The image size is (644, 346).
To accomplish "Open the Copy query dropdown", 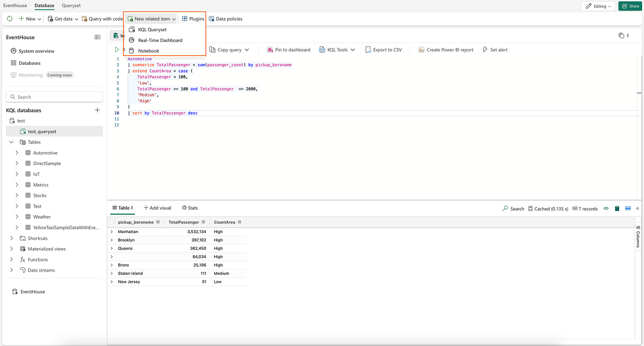I will 229,50.
